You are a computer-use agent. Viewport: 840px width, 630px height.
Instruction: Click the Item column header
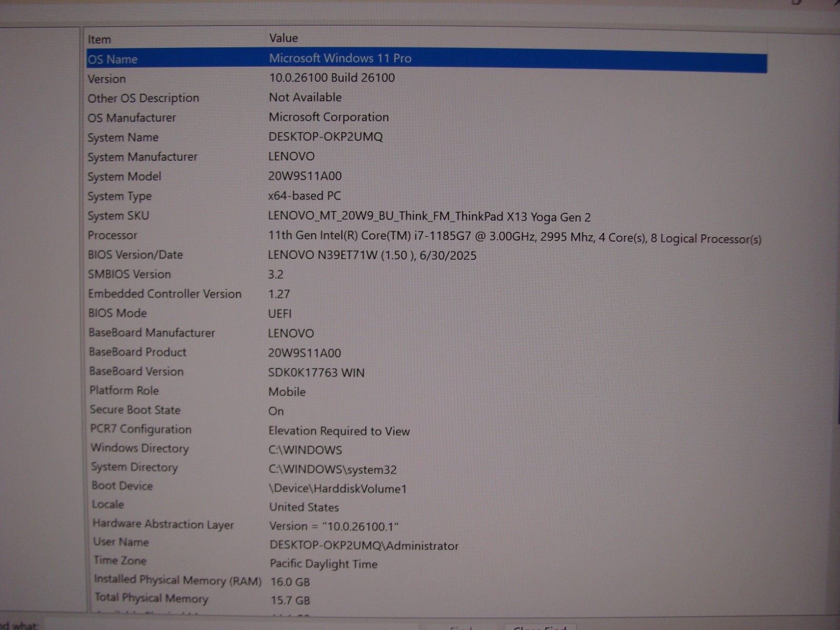[99, 39]
